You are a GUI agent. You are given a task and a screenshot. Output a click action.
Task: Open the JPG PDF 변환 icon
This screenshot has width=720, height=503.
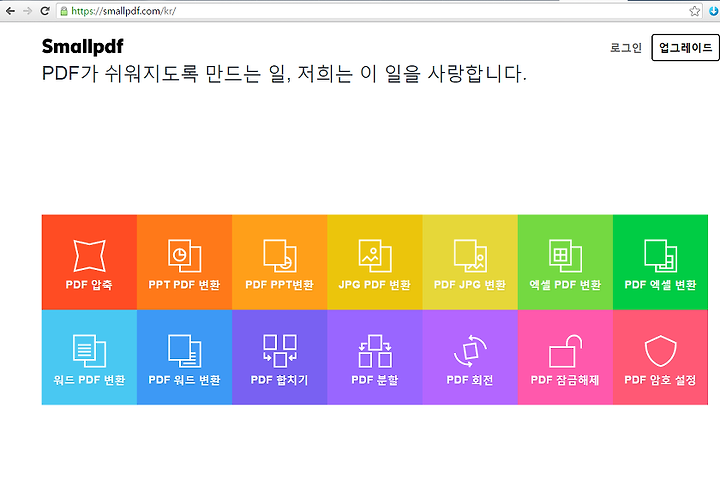pos(375,256)
